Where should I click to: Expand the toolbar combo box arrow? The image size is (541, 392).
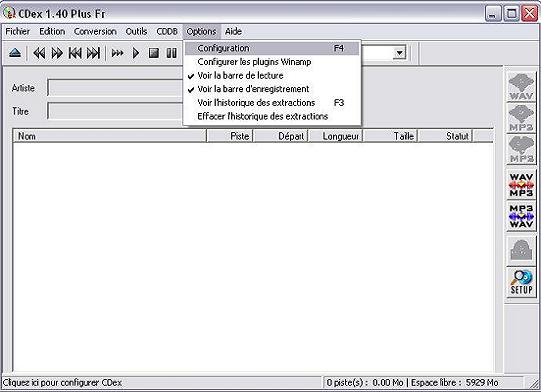(x=400, y=53)
